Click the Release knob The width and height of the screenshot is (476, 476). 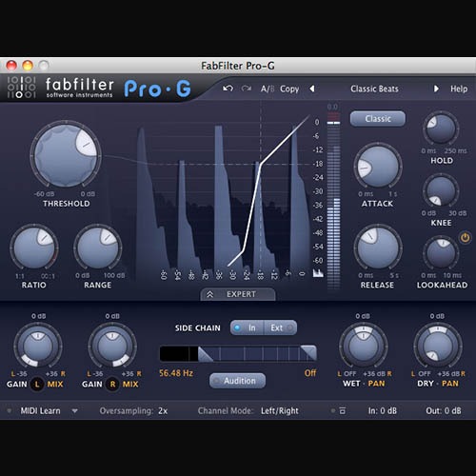[x=378, y=248]
